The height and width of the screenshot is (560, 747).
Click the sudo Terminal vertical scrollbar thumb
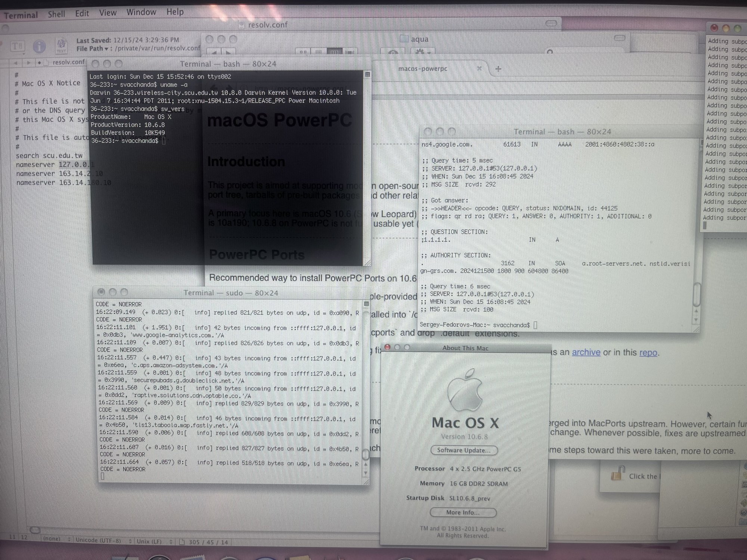coord(366,454)
